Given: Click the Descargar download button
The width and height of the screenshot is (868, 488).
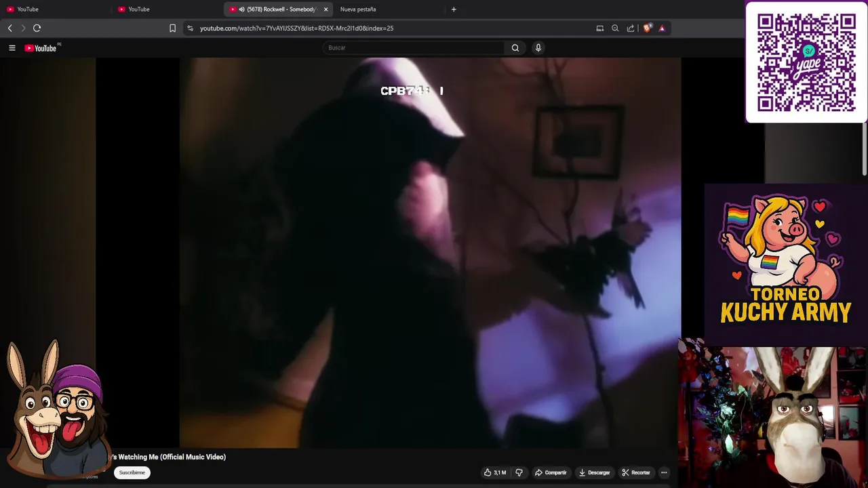Looking at the screenshot, I should click(594, 472).
